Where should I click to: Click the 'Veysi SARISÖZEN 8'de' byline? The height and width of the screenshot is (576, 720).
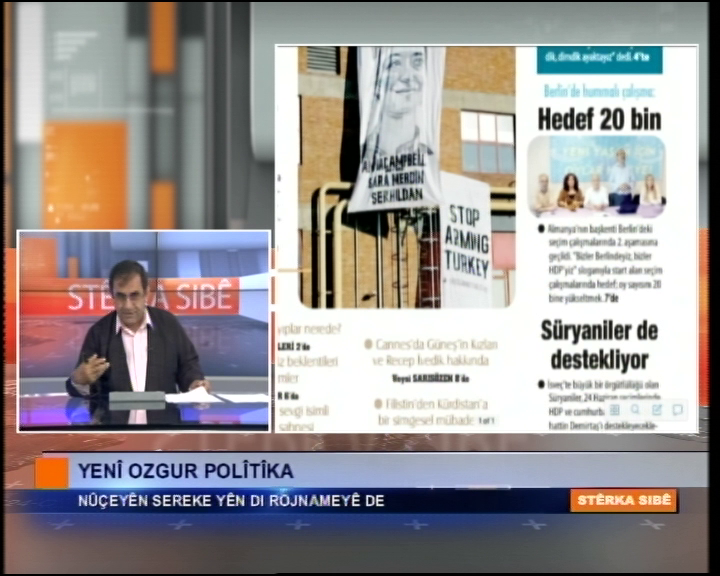click(x=430, y=379)
